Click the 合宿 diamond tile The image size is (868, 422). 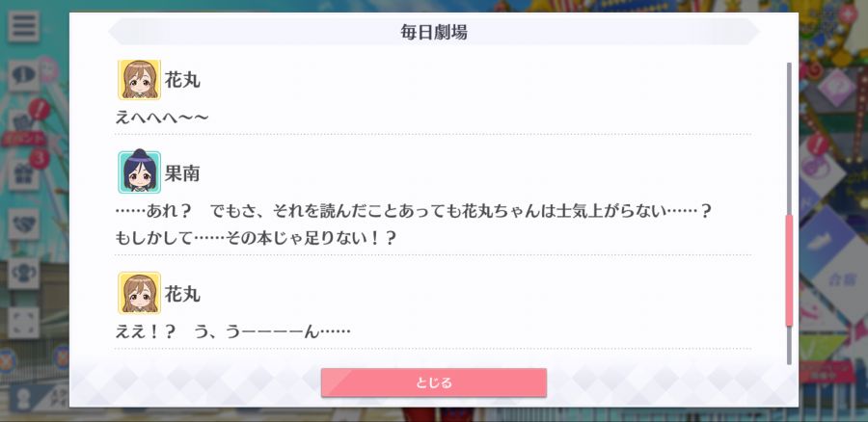pyautogui.click(x=843, y=279)
